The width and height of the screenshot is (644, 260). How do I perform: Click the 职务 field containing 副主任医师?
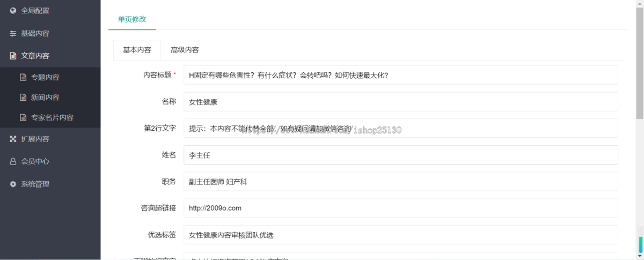(x=400, y=182)
